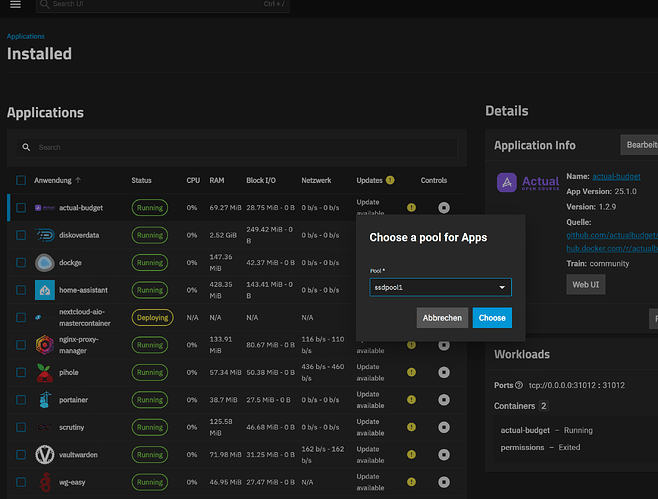The height and width of the screenshot is (499, 658).
Task: Click the vaultwarden app logo
Action: (x=44, y=455)
